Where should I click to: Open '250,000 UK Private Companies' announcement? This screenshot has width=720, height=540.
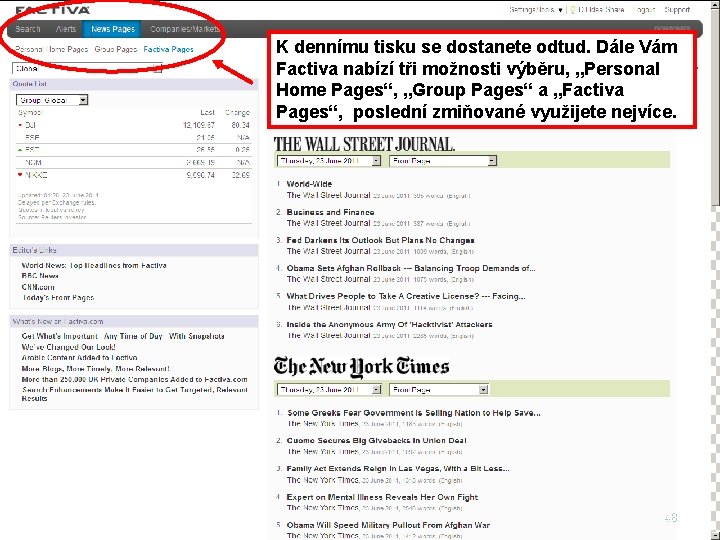pyautogui.click(x=135, y=380)
